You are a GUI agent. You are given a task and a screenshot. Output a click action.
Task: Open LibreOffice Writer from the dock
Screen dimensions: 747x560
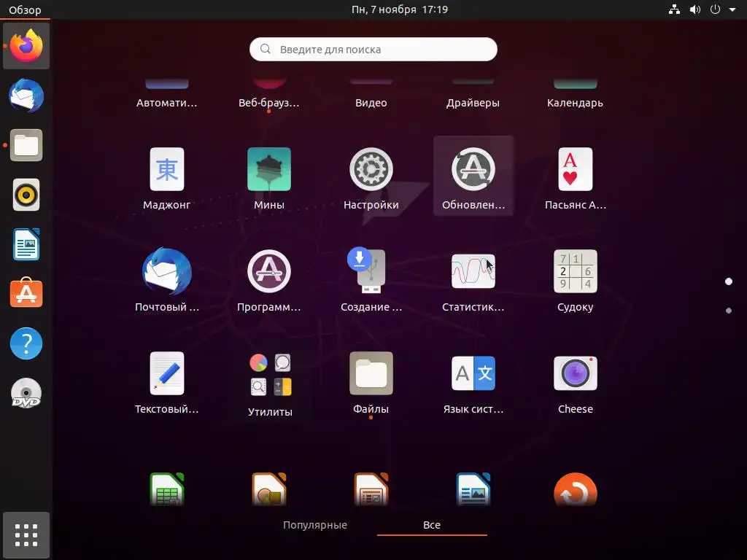[26, 244]
